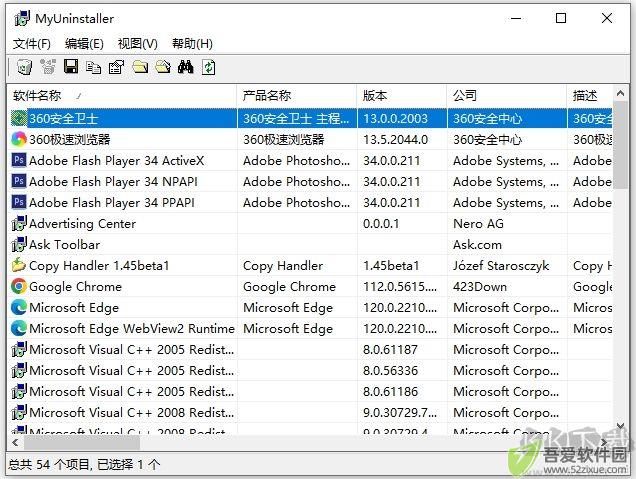Click the MyUninstaller title bar icon
This screenshot has height=479, width=636.
(21, 19)
